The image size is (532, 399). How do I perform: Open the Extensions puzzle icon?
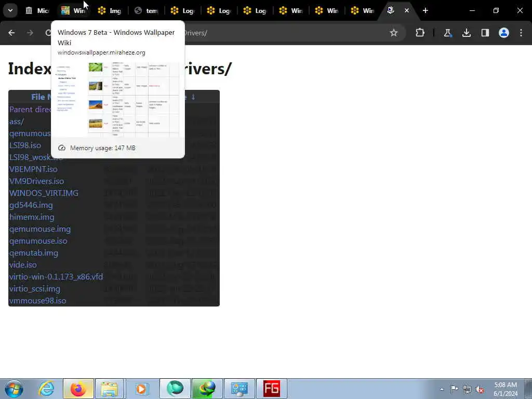coord(420,33)
